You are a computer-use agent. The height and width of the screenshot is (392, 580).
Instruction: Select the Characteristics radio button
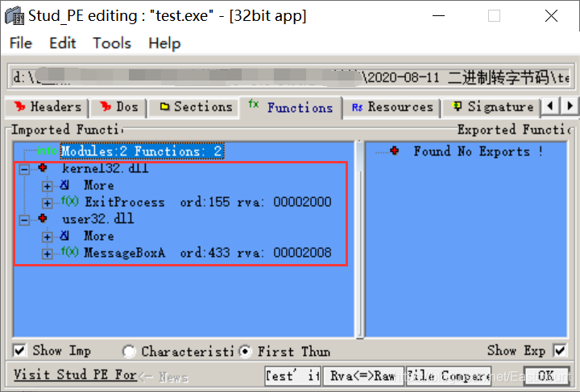pos(129,351)
